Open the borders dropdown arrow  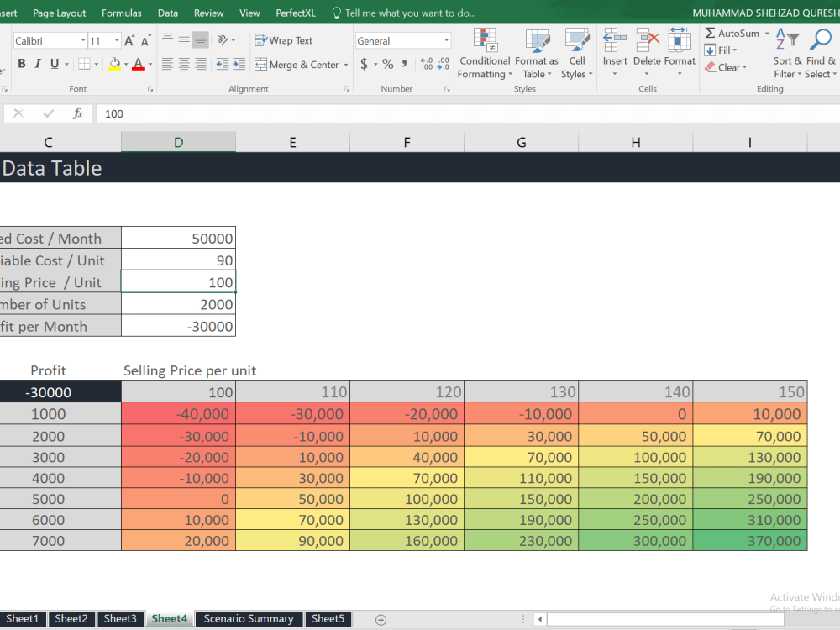97,65
